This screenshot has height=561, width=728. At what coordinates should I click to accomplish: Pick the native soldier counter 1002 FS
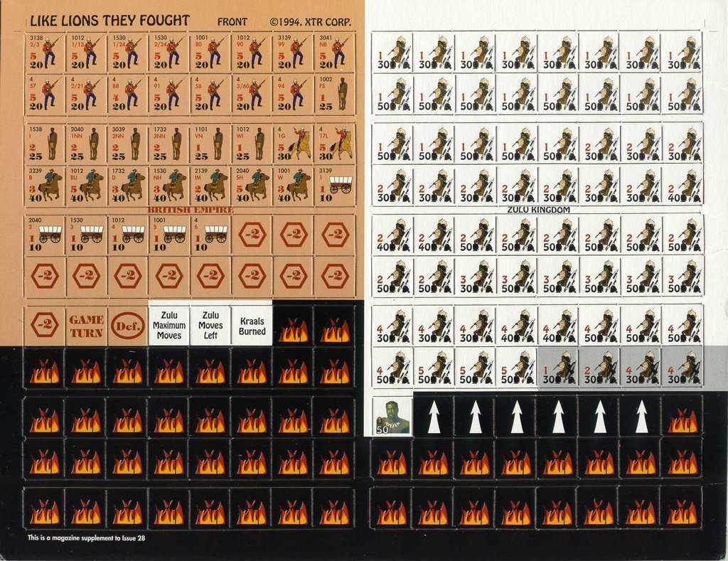click(334, 93)
